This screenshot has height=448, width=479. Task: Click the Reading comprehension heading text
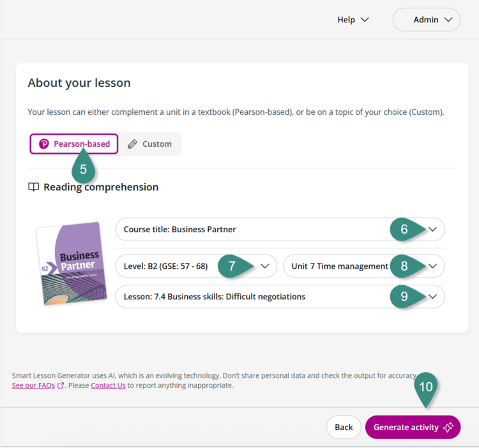(101, 187)
